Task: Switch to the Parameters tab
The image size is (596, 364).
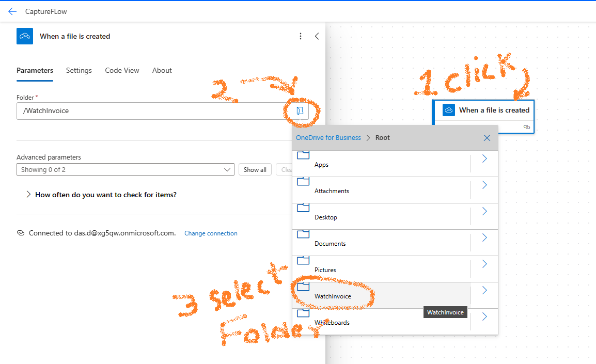Action: click(35, 70)
